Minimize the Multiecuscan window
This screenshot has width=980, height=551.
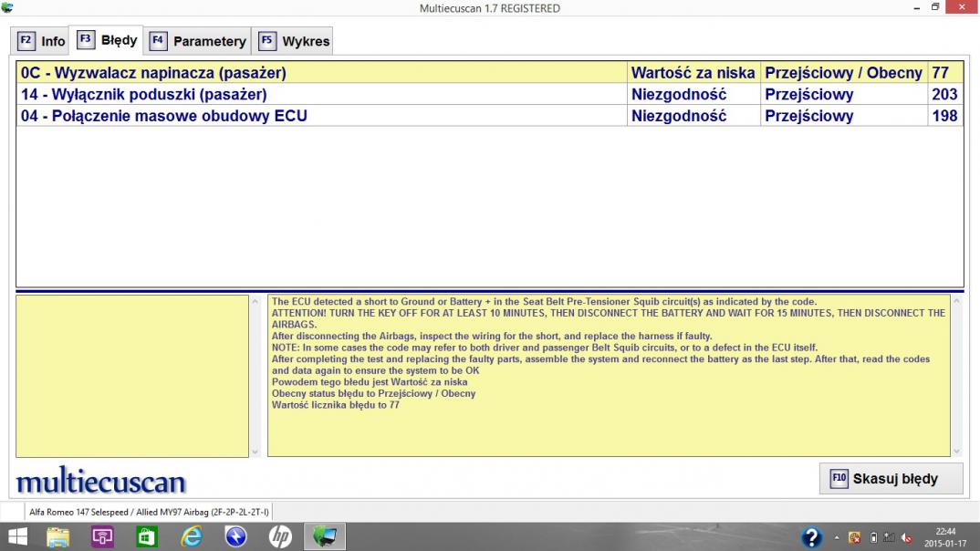pyautogui.click(x=917, y=7)
